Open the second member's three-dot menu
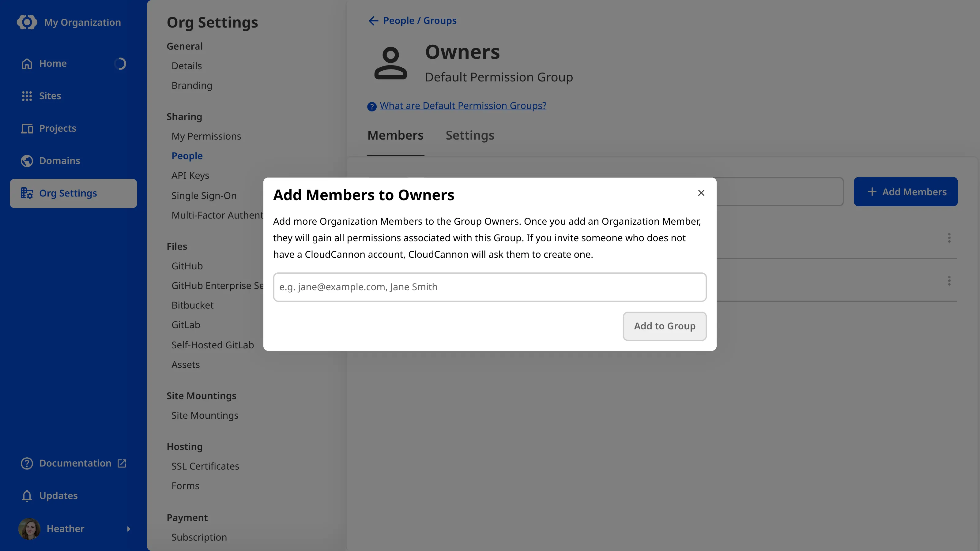 (x=949, y=281)
